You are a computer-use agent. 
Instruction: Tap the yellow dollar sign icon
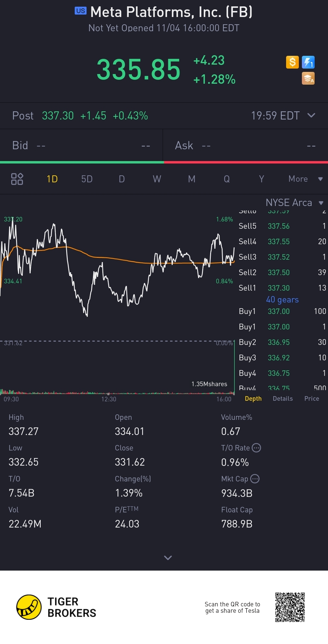coord(292,62)
